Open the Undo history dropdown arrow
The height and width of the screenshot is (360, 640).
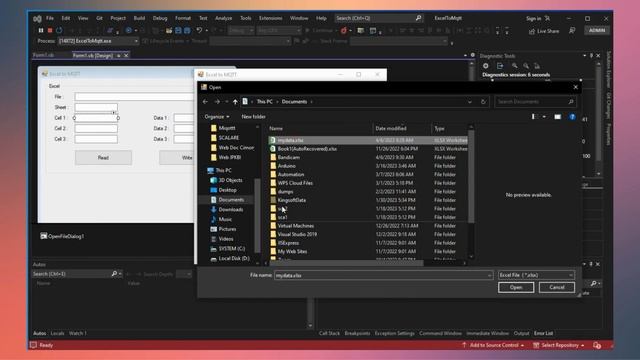click(x=207, y=31)
